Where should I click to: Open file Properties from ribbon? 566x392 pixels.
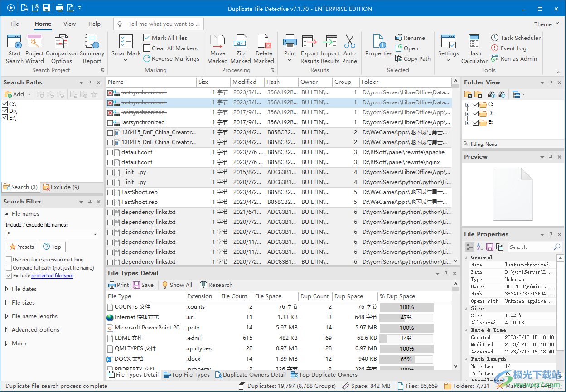pos(379,45)
